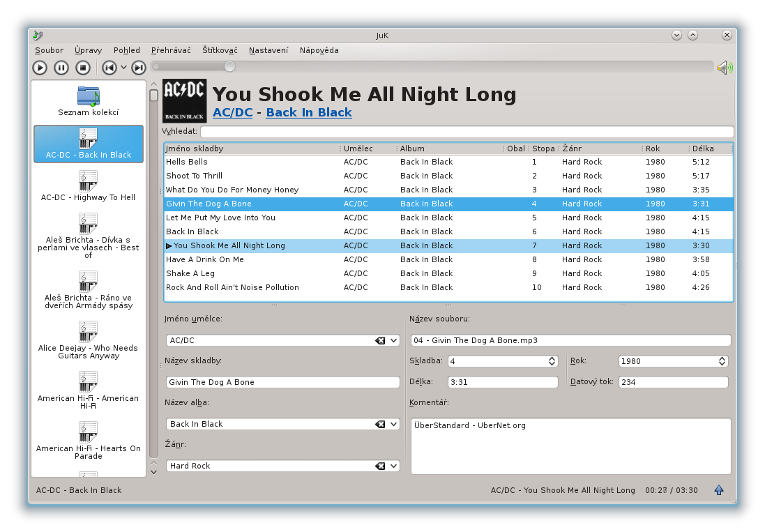Screen dimensions: 765x532
Task: Follow the Back In Black album link in header
Action: pos(309,113)
